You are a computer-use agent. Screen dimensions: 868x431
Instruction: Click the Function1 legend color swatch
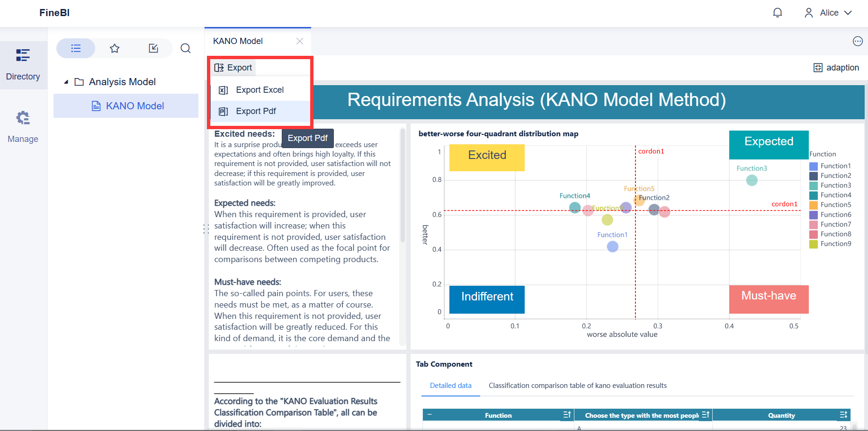pyautogui.click(x=814, y=166)
